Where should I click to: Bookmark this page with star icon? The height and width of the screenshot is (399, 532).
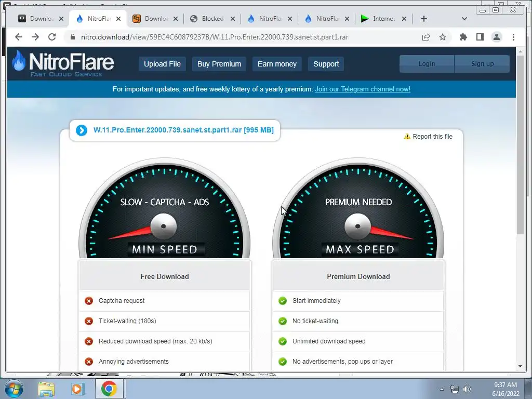click(443, 37)
